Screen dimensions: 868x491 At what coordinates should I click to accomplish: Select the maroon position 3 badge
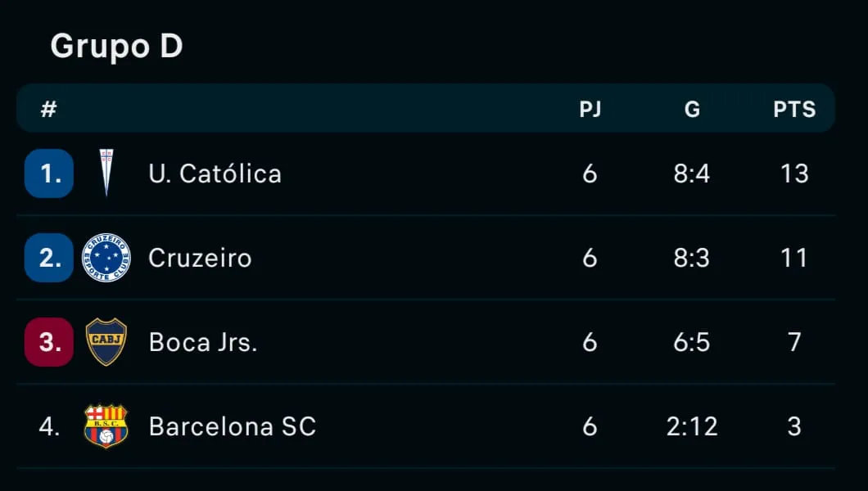pos(49,342)
